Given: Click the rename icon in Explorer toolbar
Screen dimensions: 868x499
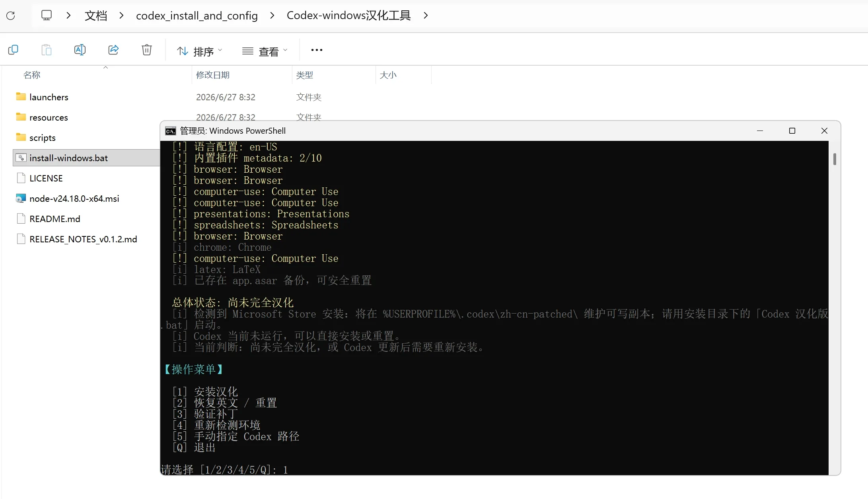Looking at the screenshot, I should pos(80,50).
